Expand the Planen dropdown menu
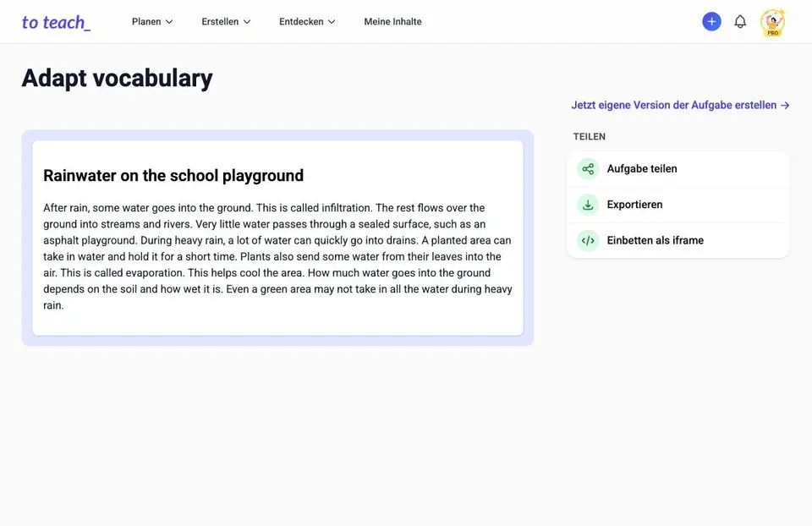This screenshot has height=526, width=812. click(x=152, y=22)
